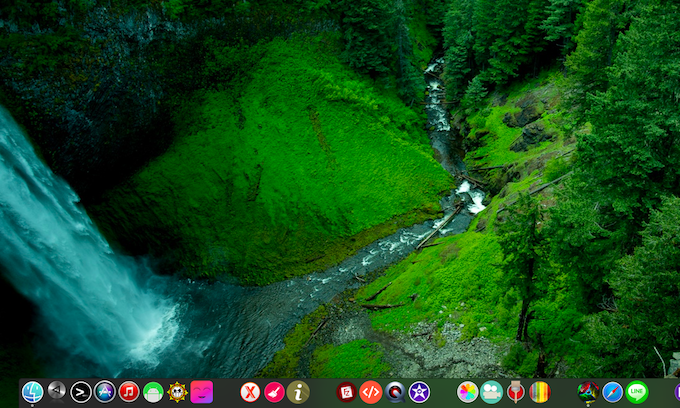Click the rainbow striped app icon
This screenshot has width=680, height=408.
[540, 392]
